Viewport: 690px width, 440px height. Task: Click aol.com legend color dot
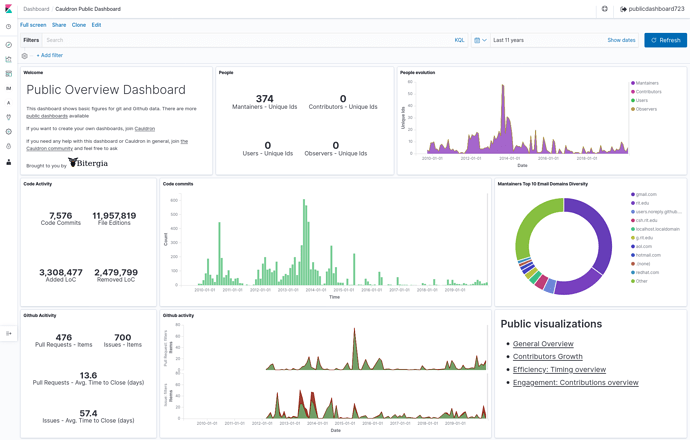[x=633, y=246]
